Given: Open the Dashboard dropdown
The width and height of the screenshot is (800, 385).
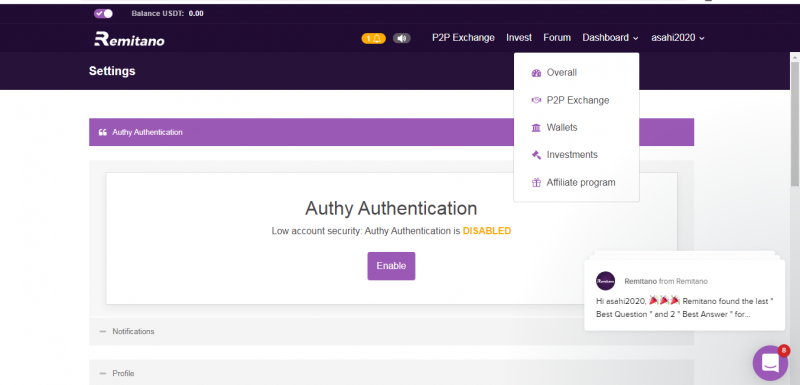Looking at the screenshot, I should pyautogui.click(x=610, y=38).
